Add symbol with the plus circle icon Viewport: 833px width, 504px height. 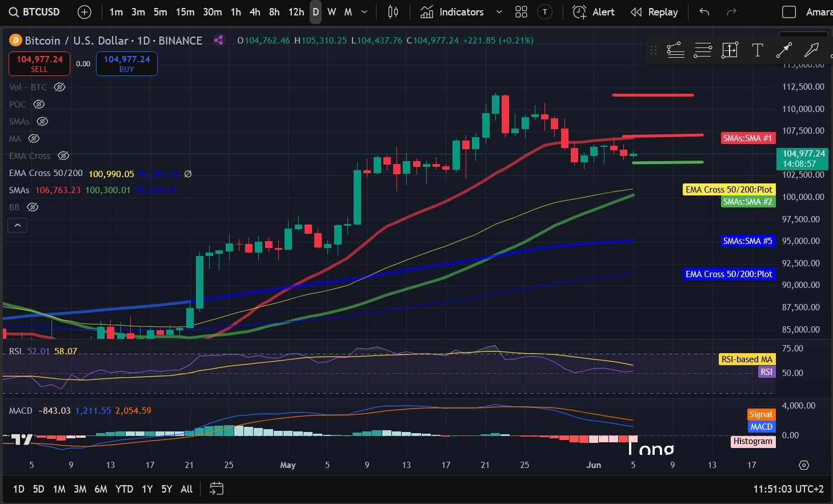click(84, 12)
